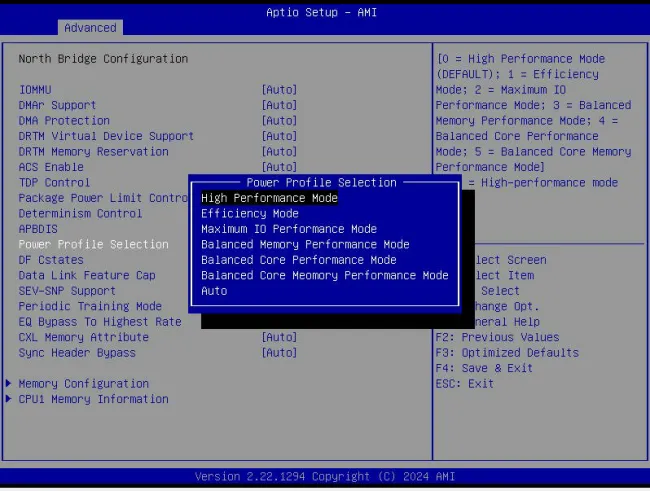Open CXL Memory Attribute Auto value
This screenshot has width=650, height=491.
pos(279,337)
